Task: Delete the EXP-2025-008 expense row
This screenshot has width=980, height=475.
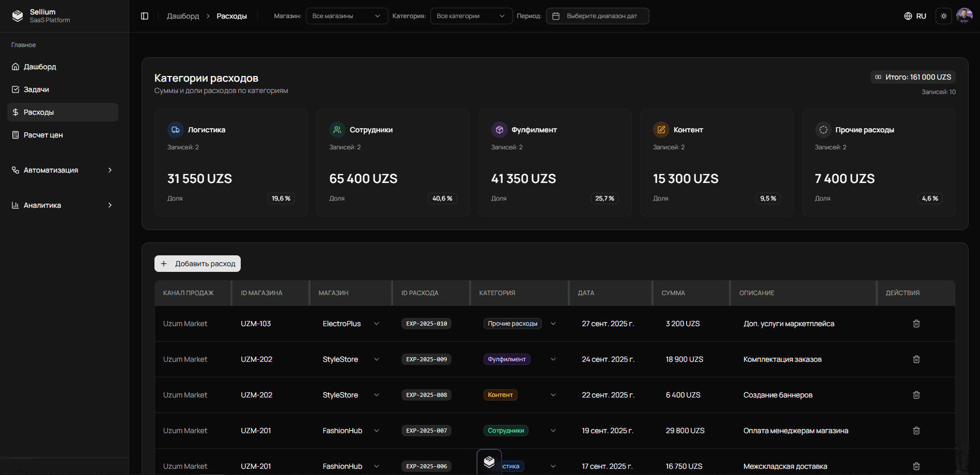Action: click(916, 395)
